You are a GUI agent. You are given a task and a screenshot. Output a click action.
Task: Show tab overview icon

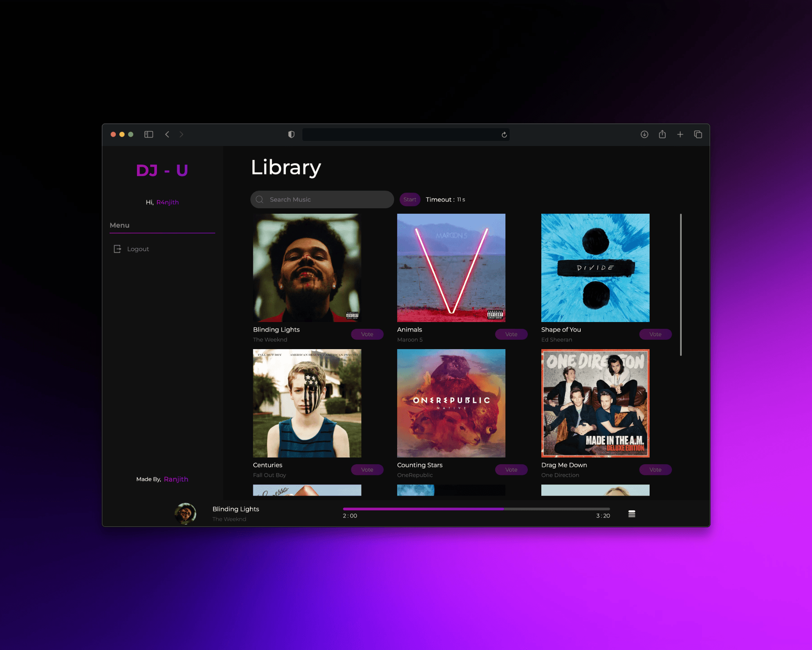[698, 135]
